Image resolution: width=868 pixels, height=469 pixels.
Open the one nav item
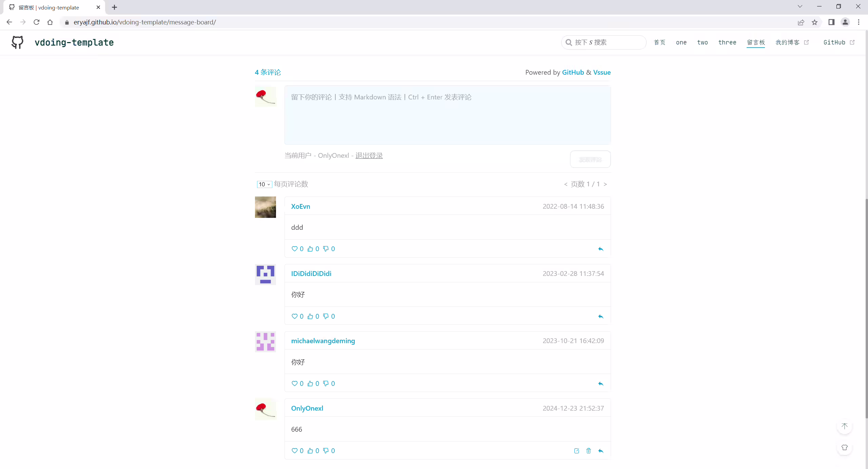[681, 42]
